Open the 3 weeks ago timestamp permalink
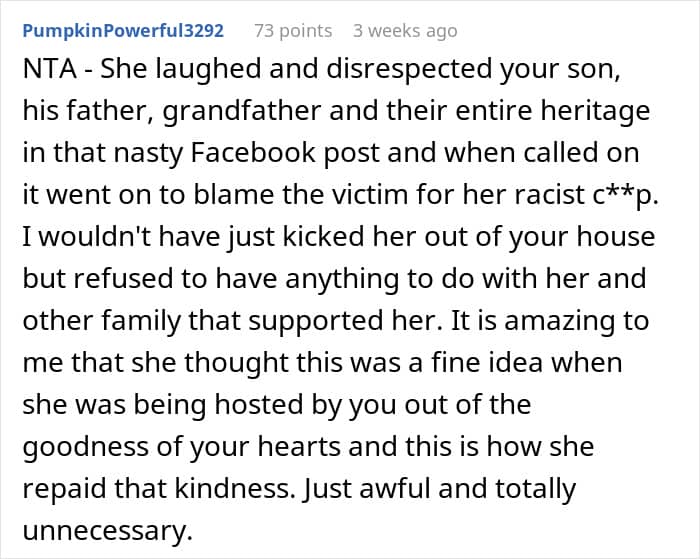 pos(405,31)
